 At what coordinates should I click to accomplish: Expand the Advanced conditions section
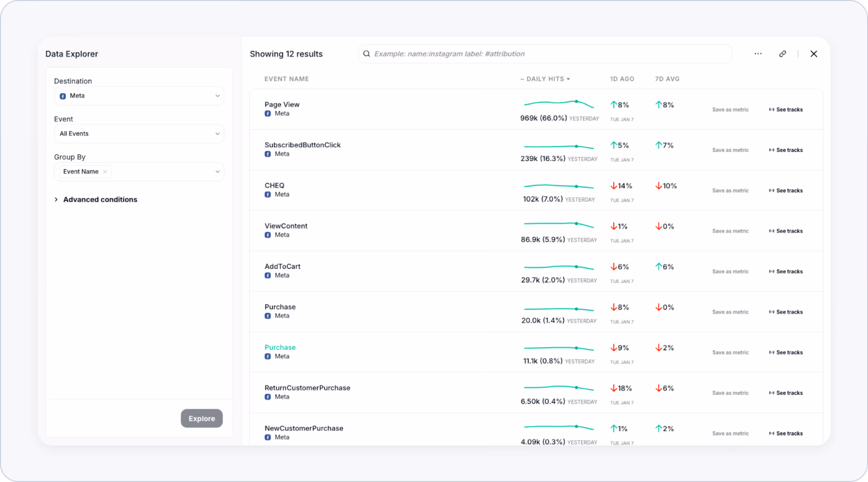pyautogui.click(x=100, y=200)
